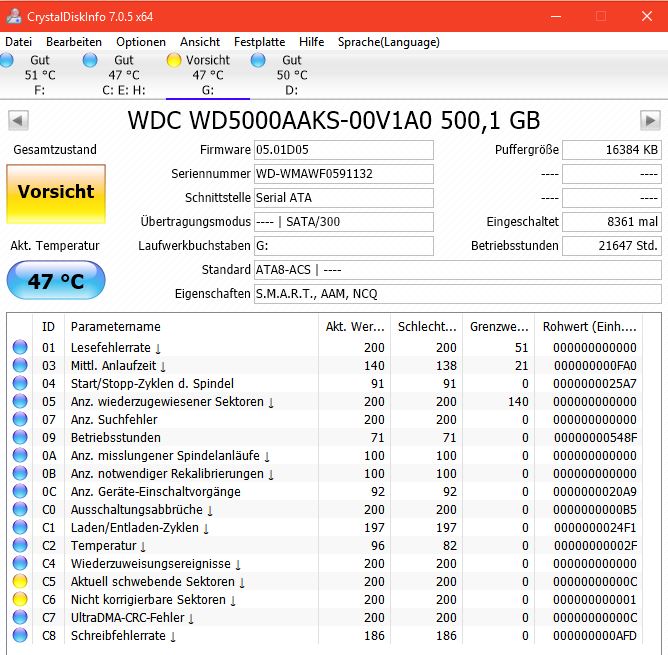
Task: Click the yellow Vorsicht health status button
Action: pyautogui.click(x=56, y=193)
